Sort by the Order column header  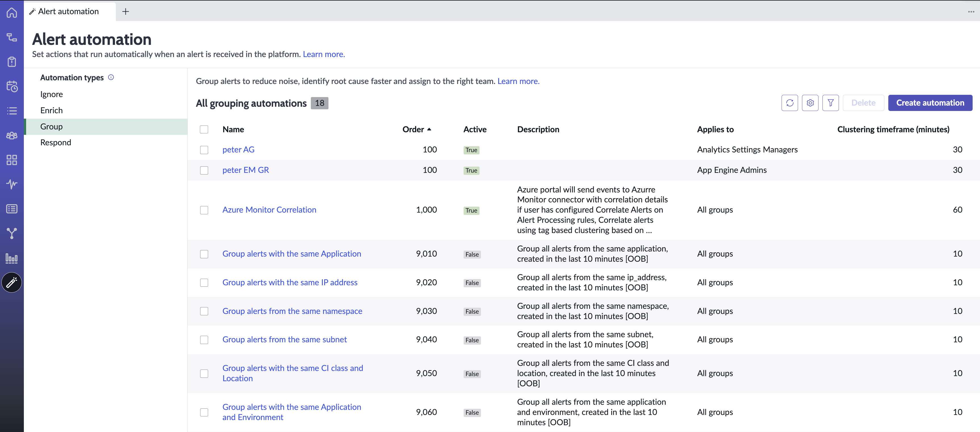coord(416,130)
